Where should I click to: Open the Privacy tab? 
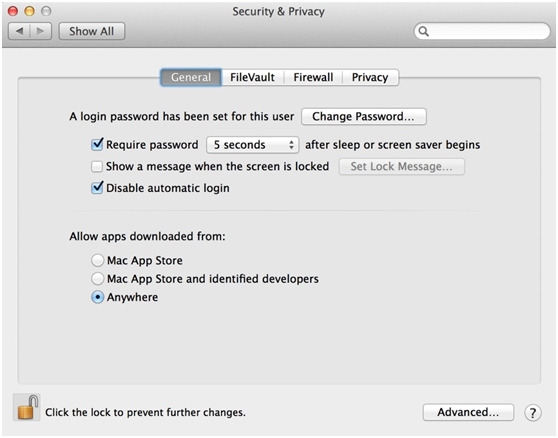pyautogui.click(x=370, y=77)
